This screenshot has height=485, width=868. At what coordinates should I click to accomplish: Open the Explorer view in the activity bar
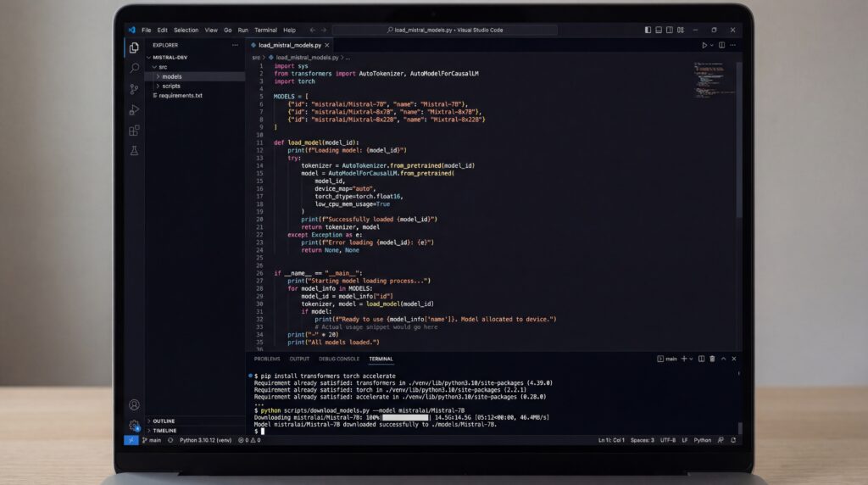click(134, 48)
